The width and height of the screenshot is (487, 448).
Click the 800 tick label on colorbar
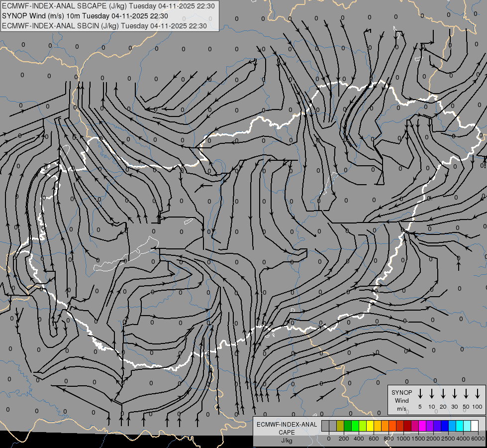(x=389, y=439)
